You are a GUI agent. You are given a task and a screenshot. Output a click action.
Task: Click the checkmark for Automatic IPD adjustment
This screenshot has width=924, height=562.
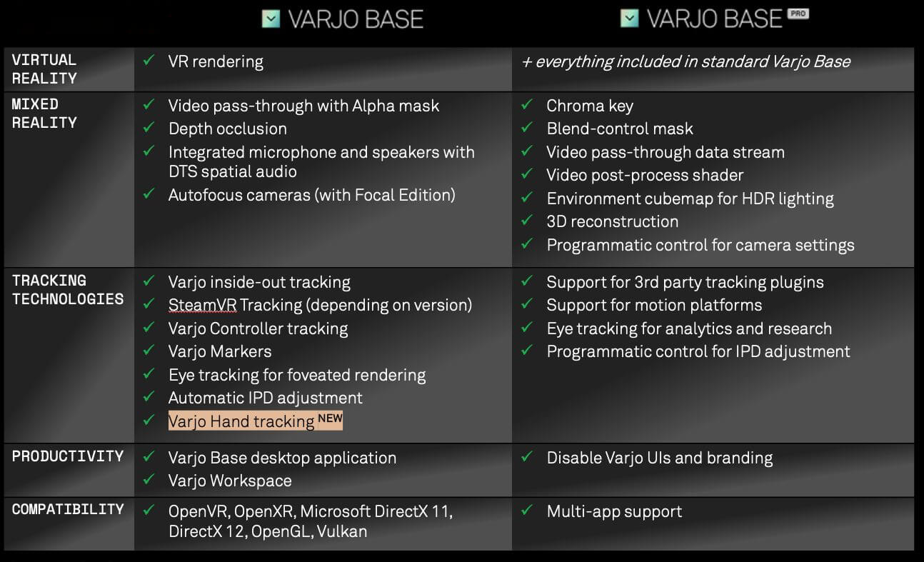(149, 397)
